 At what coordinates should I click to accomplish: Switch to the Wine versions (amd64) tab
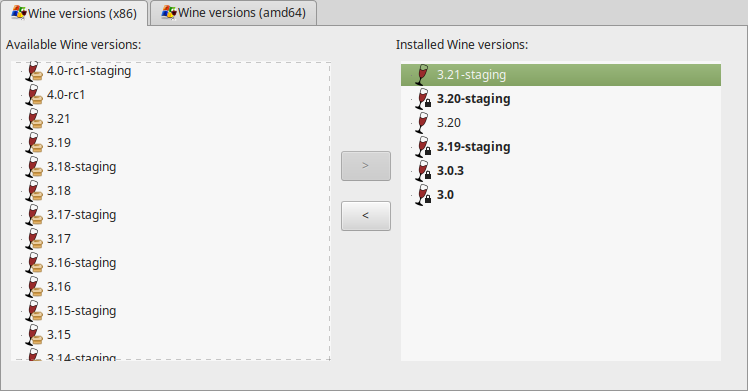[x=233, y=13]
